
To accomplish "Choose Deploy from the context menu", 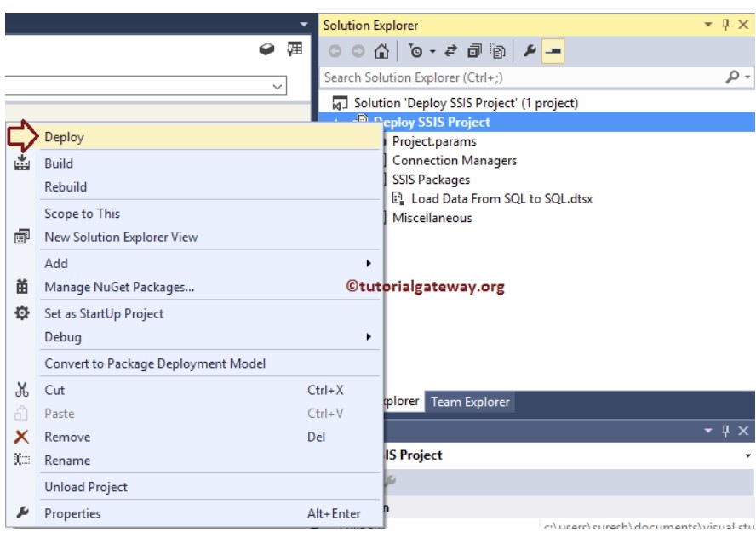I will coord(211,137).
